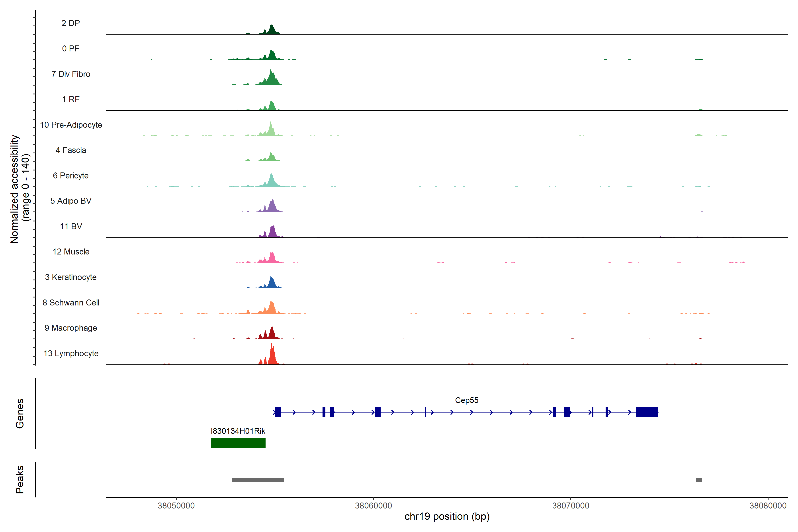
Task: Click the 2 DP track label
Action: click(70, 23)
